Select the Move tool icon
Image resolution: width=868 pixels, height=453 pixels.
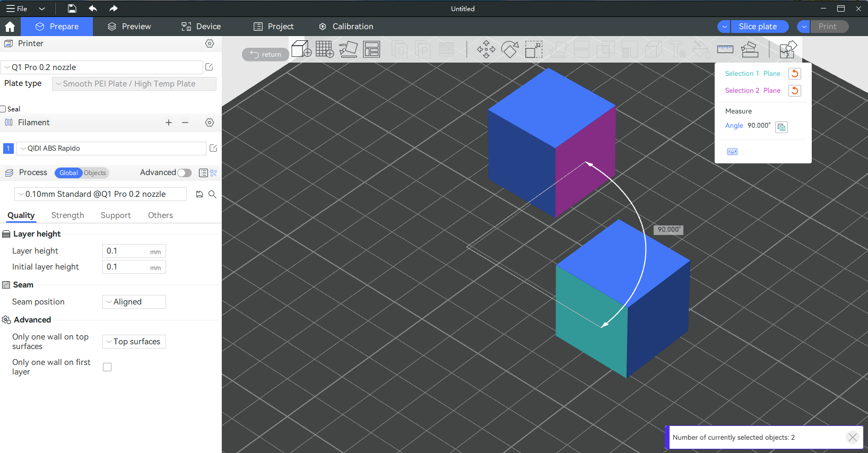click(486, 49)
